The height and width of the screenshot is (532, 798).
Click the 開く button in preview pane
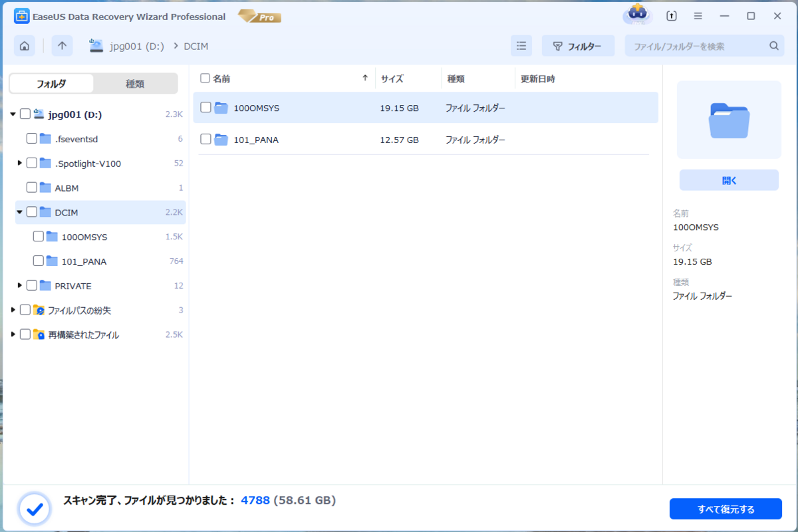coord(729,180)
